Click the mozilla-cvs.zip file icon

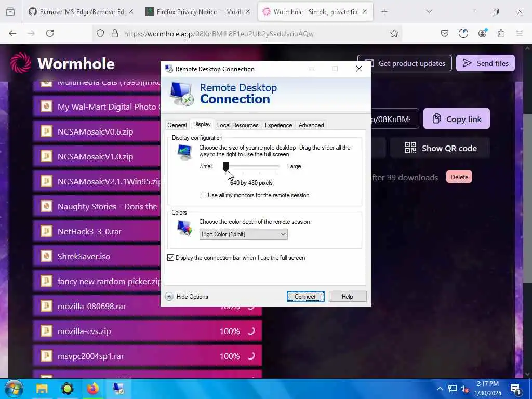46,331
